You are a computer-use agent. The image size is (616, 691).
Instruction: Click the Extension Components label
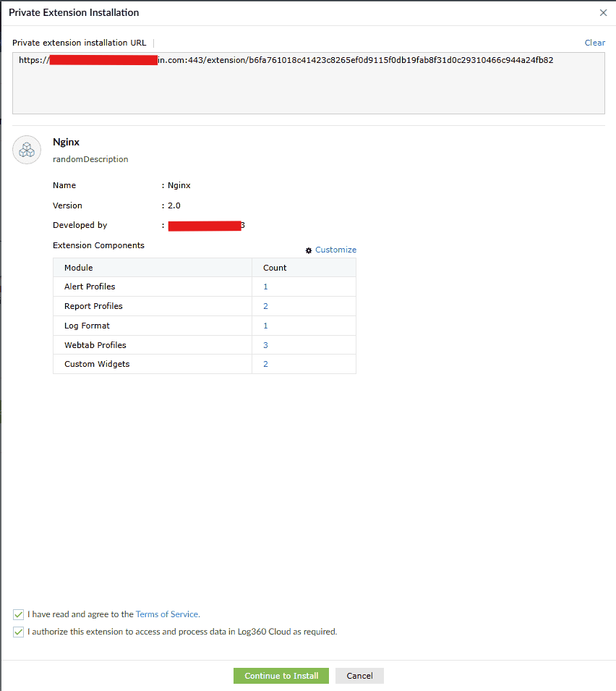(x=98, y=245)
